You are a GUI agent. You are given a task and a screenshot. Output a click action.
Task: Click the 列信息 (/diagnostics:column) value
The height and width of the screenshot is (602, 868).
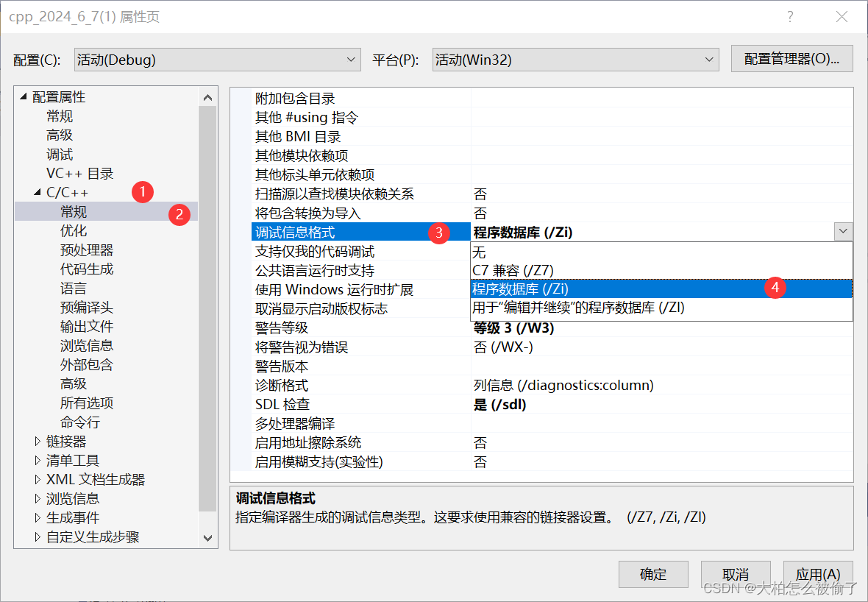pos(563,385)
